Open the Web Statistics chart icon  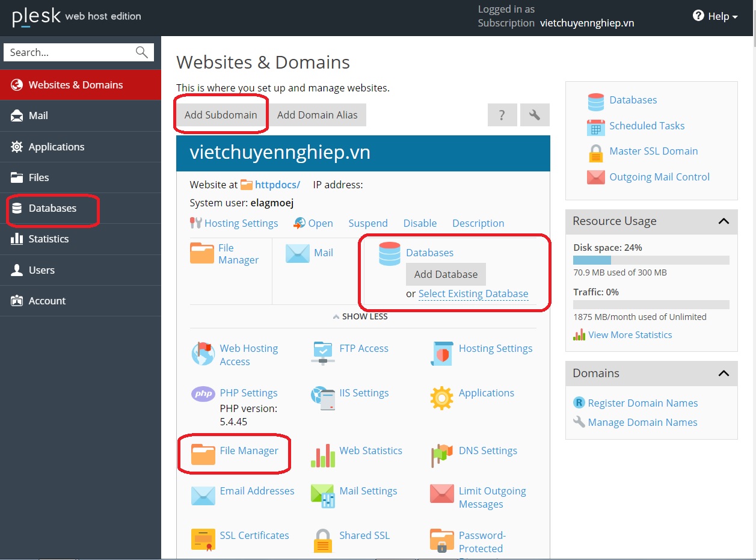click(323, 456)
